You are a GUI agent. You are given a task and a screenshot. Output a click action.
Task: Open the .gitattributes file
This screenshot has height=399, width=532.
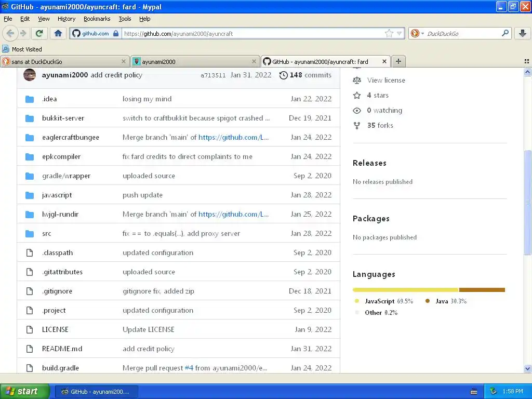[x=62, y=272]
